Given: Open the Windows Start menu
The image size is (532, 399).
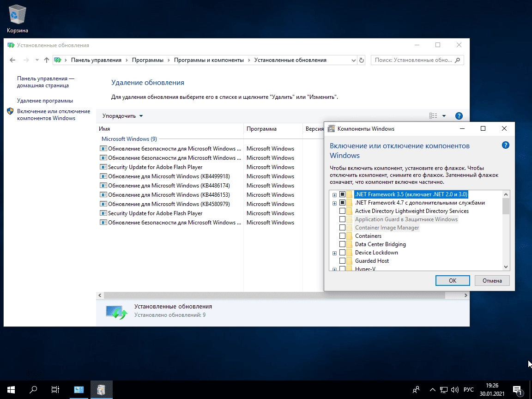Looking at the screenshot, I should [11, 389].
